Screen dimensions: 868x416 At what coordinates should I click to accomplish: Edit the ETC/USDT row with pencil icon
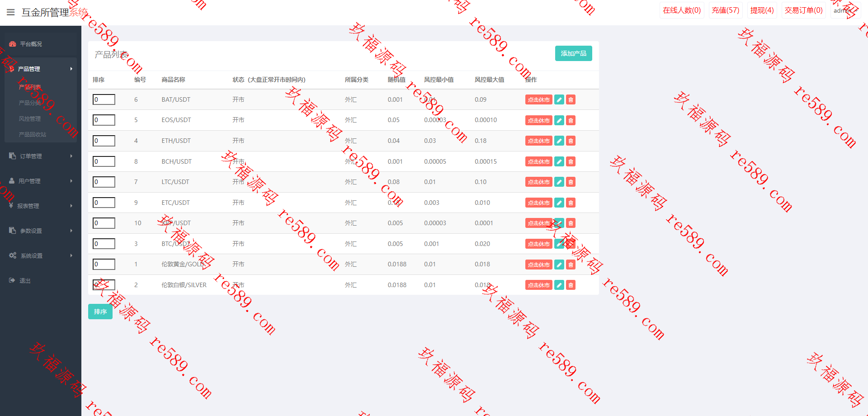pyautogui.click(x=559, y=203)
